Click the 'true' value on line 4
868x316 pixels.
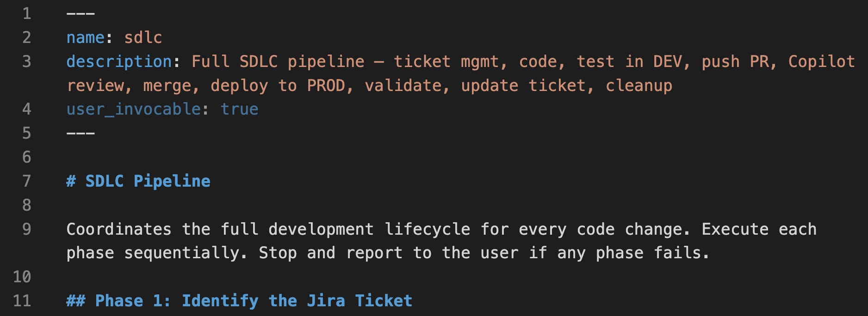coord(240,109)
